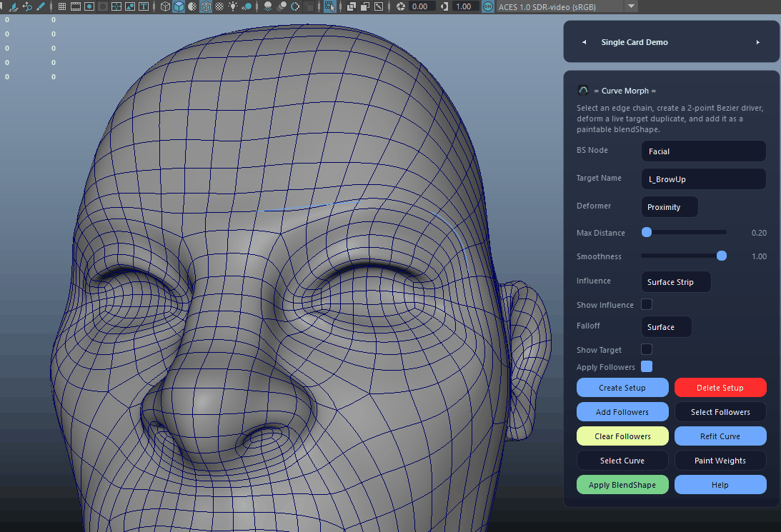Open the Falloff dropdown set to Surface
The height and width of the screenshot is (532, 781).
(x=667, y=327)
